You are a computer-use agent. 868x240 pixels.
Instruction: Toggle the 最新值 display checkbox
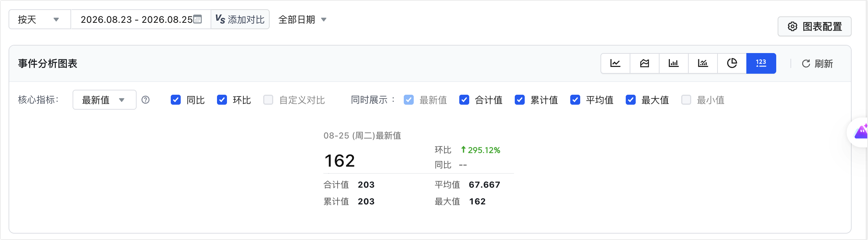(409, 100)
